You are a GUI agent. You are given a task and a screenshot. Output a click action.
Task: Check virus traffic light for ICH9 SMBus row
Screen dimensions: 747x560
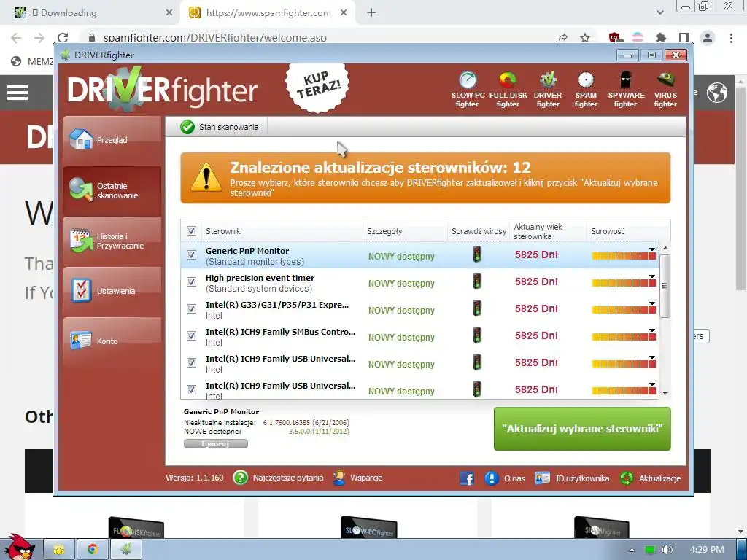[477, 335]
